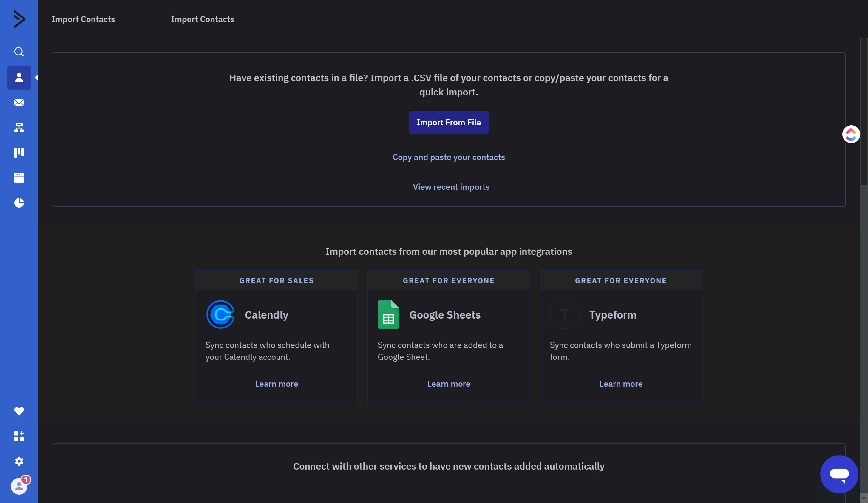Open the user profile avatar
Screen dimensions: 868x503
pyautogui.click(x=19, y=487)
